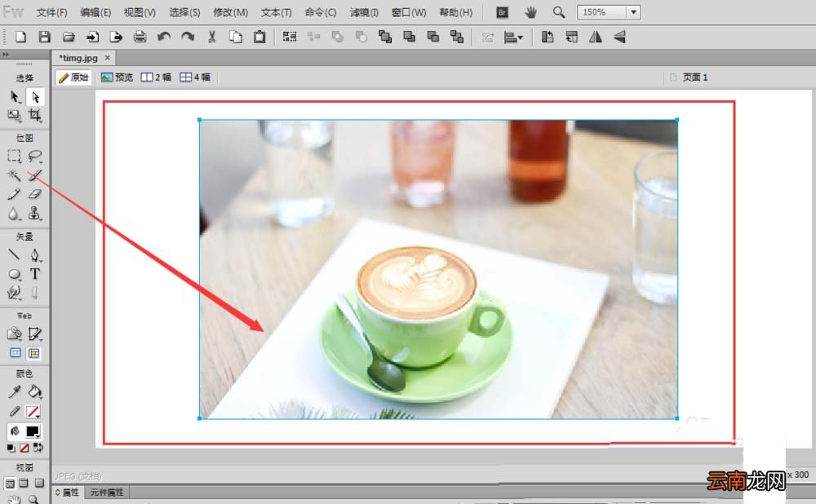Click the Cut scissors icon

(212, 37)
